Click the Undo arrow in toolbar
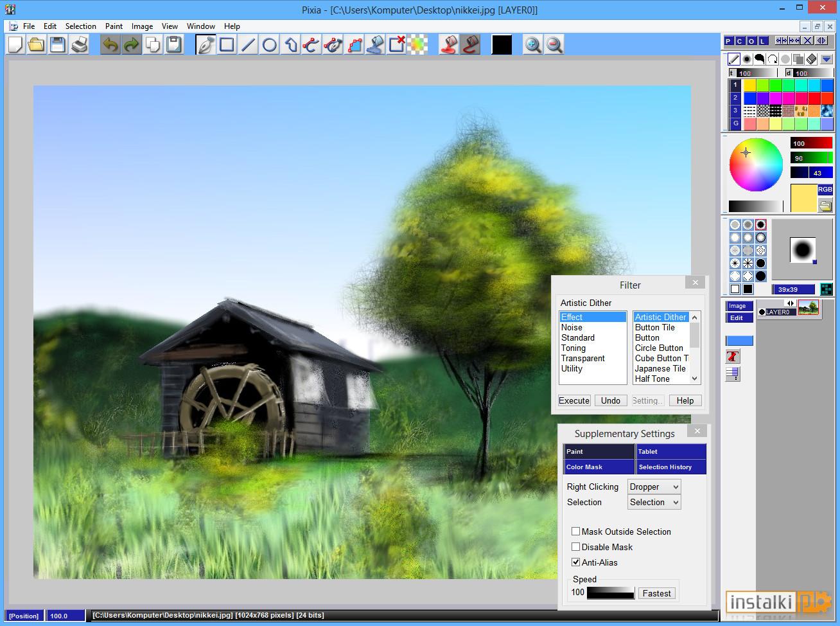This screenshot has width=840, height=626. 110,44
